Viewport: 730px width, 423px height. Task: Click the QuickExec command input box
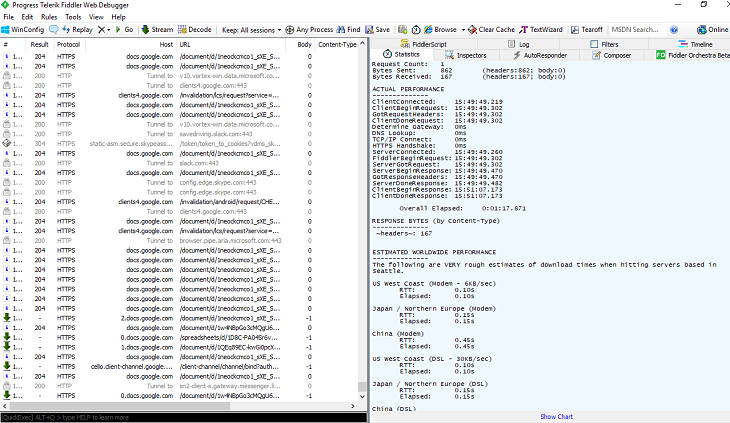point(183,417)
